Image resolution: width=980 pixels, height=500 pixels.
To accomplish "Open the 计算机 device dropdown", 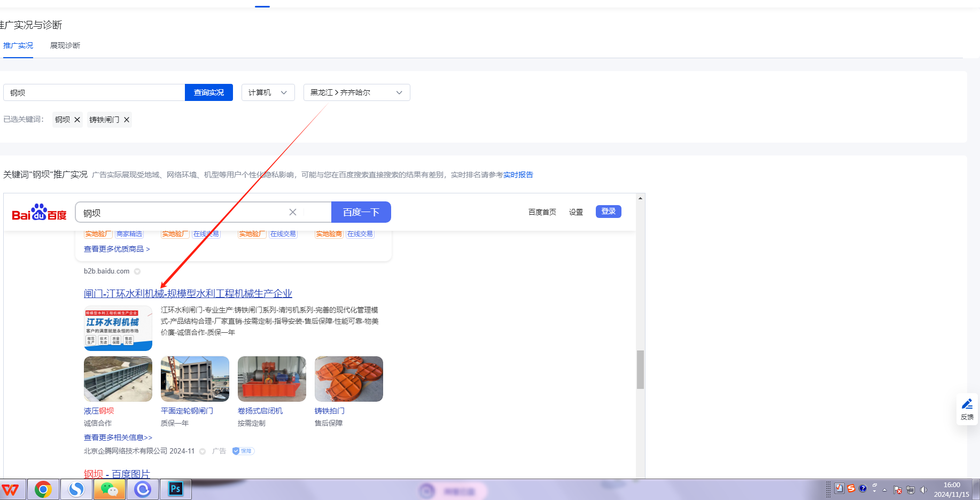I will coord(268,92).
